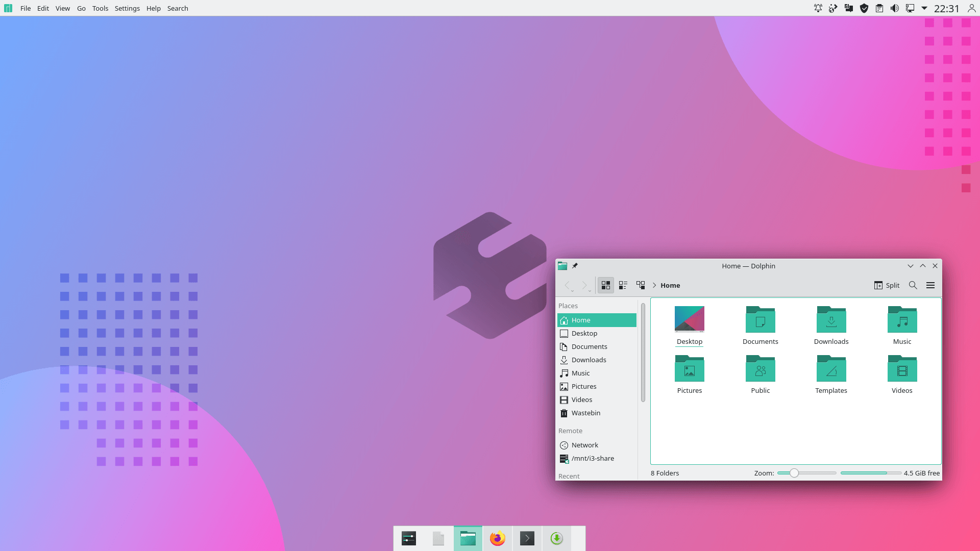Go forward using the forward arrow

pyautogui.click(x=584, y=285)
